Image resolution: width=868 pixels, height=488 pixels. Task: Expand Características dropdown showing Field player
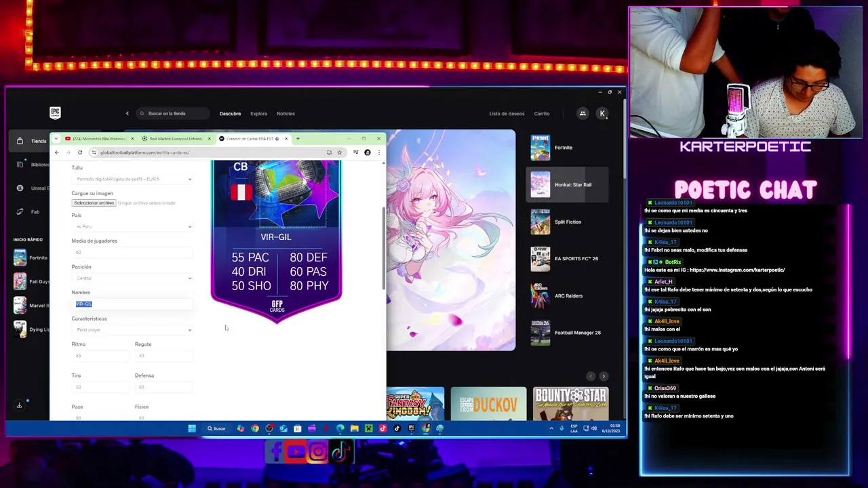coord(132,330)
